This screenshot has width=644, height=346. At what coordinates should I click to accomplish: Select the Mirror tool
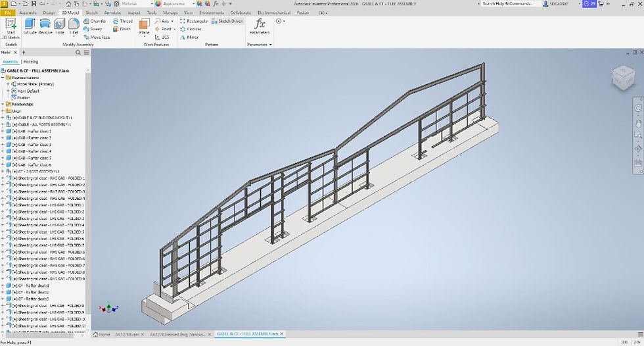pos(189,37)
